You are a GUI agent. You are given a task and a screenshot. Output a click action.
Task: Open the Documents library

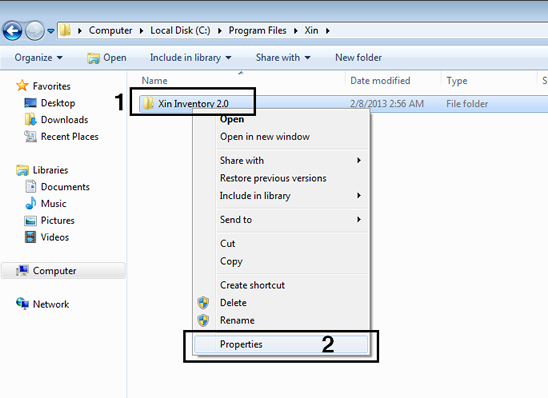point(65,187)
